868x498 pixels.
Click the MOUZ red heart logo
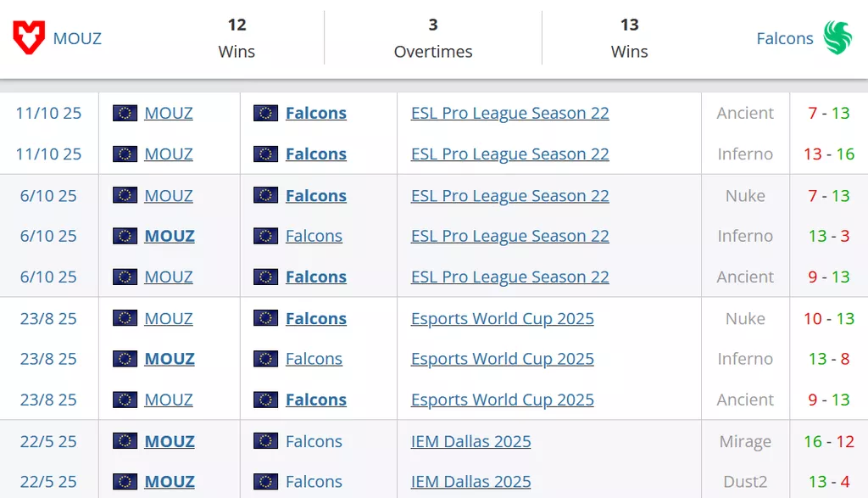pos(29,38)
